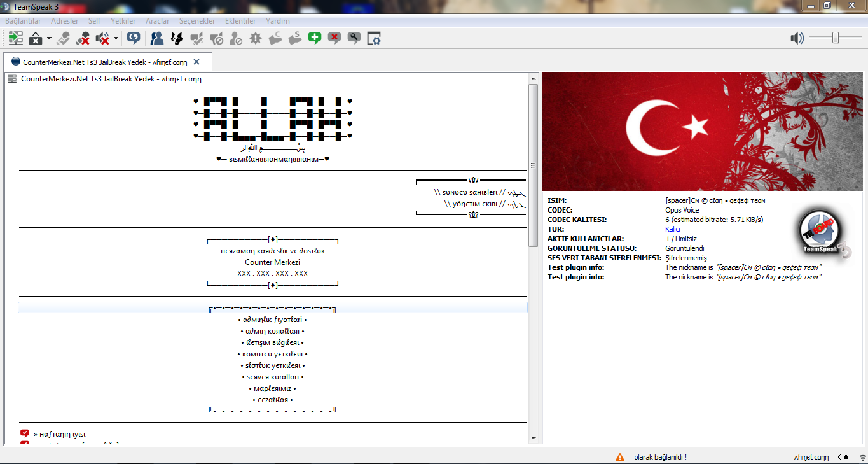
Task: Open the contacts icon with two people
Action: [x=157, y=38]
